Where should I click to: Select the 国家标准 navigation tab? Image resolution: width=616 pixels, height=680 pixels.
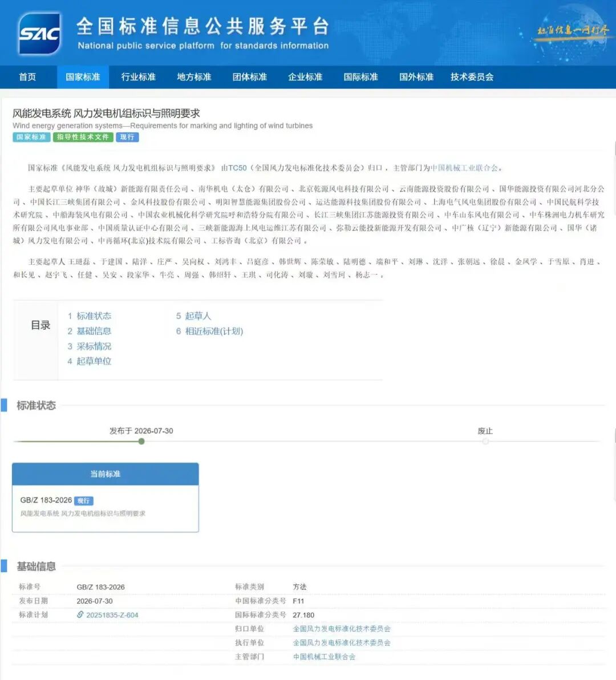point(83,77)
